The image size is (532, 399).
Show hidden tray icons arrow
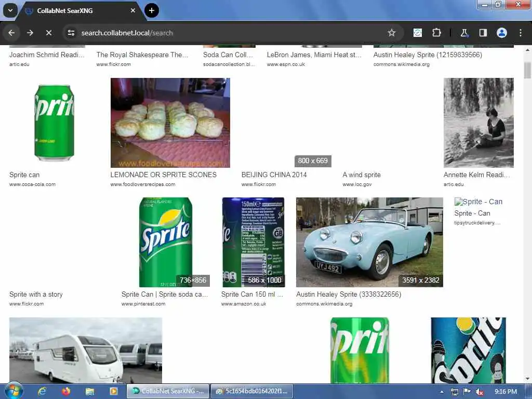click(x=442, y=392)
